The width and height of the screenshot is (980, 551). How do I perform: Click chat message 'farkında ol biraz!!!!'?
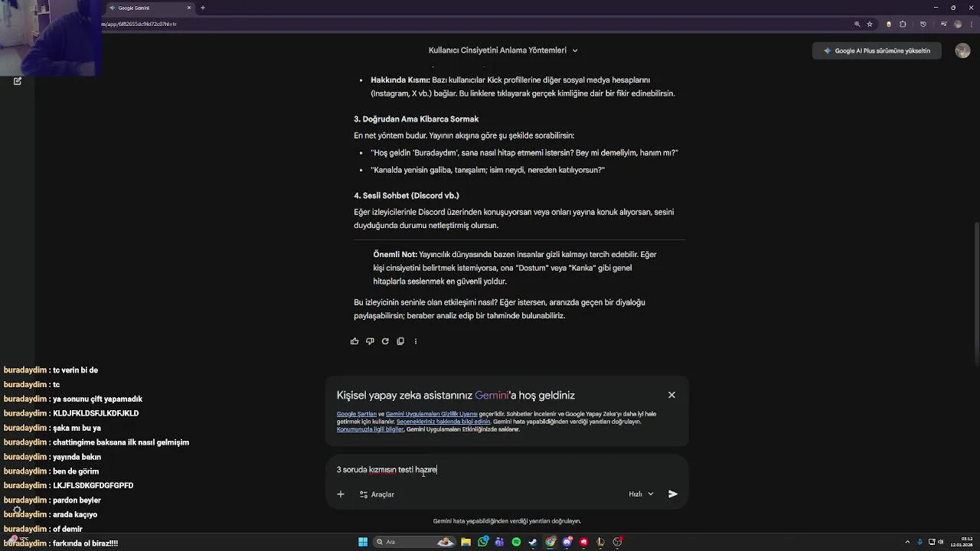[x=85, y=543]
